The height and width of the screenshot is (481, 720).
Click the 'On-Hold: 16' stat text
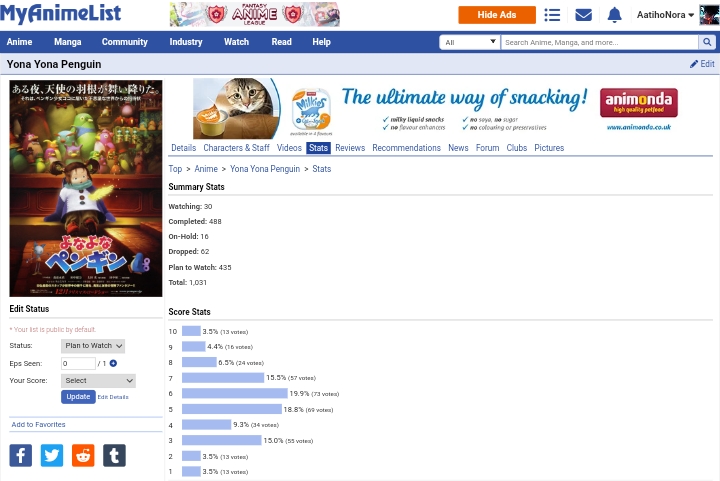coord(188,236)
